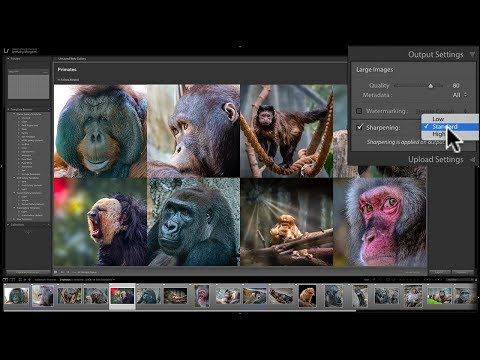Viewport: 480px width, 360px height.
Task: Toggle the top panel with the edge arrow
Action: pyautogui.click(x=240, y=46)
